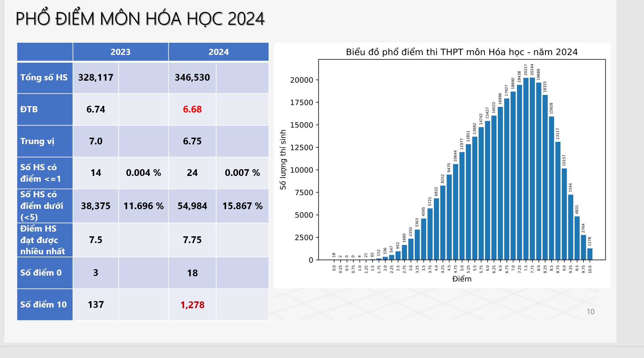
Task: Click the bar labeled 6832
Action: 436,229
